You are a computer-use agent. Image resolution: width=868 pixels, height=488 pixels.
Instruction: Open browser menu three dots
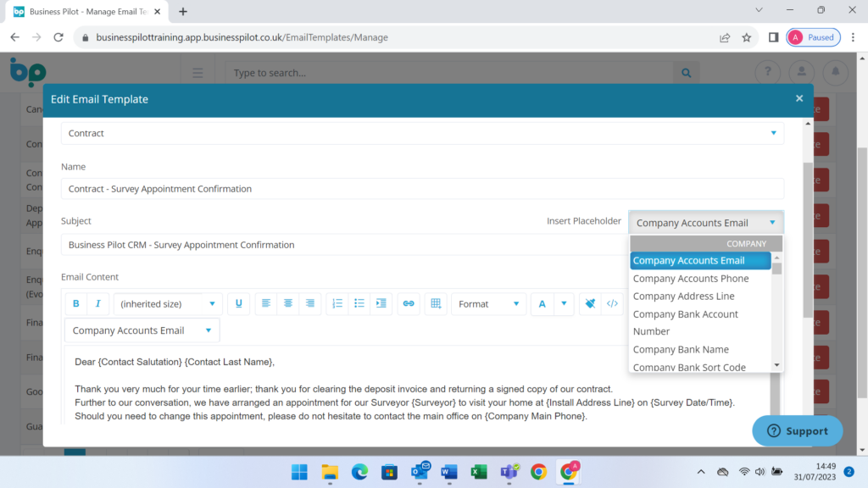tap(853, 37)
